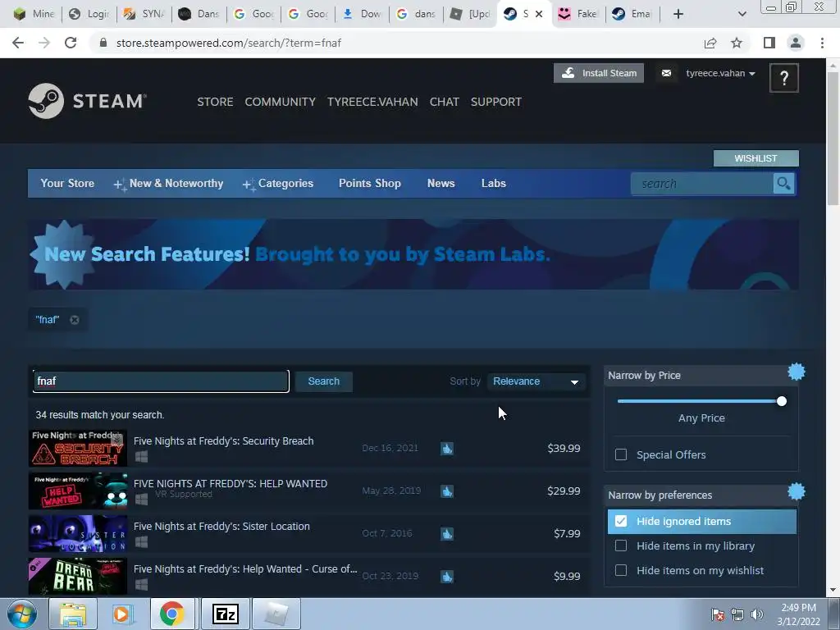Open the Chrome profile avatar icon
This screenshot has width=840, height=630.
(x=796, y=43)
